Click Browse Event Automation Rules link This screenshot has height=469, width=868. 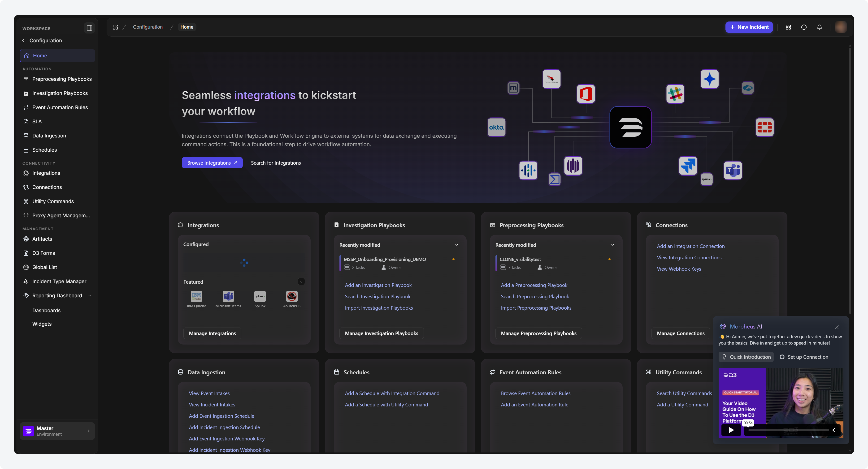(x=535, y=393)
